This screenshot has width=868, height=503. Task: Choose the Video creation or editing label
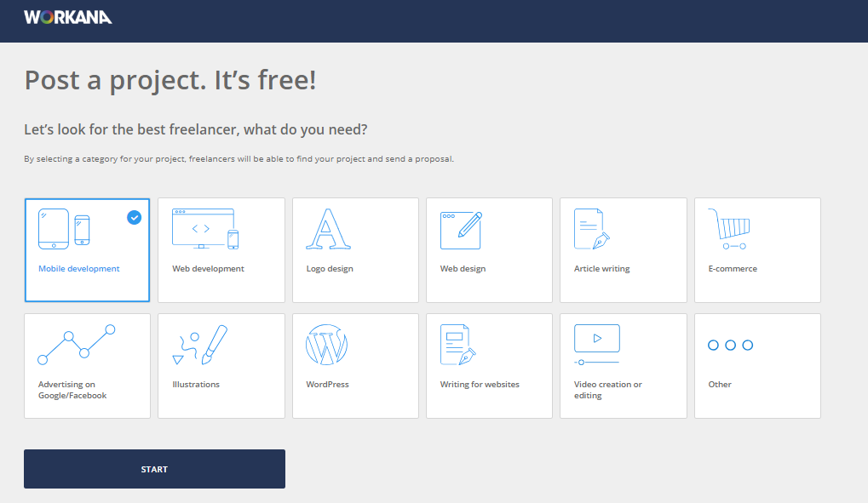pos(607,390)
